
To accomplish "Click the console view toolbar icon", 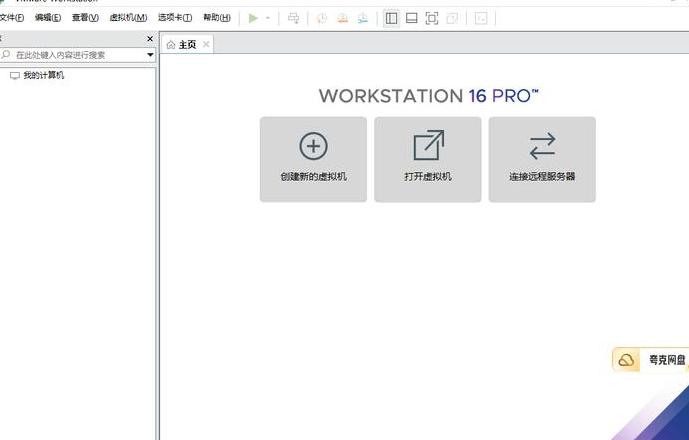I will pyautogui.click(x=481, y=18).
